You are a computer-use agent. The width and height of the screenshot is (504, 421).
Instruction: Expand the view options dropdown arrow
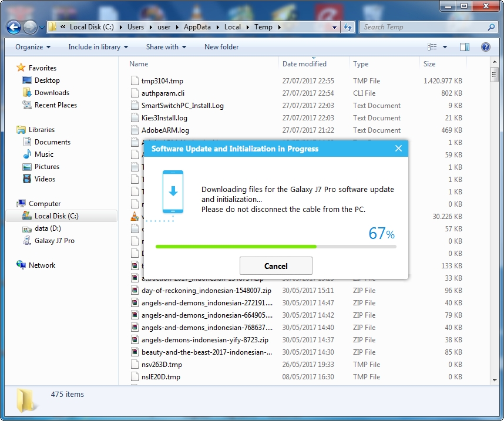click(x=445, y=47)
